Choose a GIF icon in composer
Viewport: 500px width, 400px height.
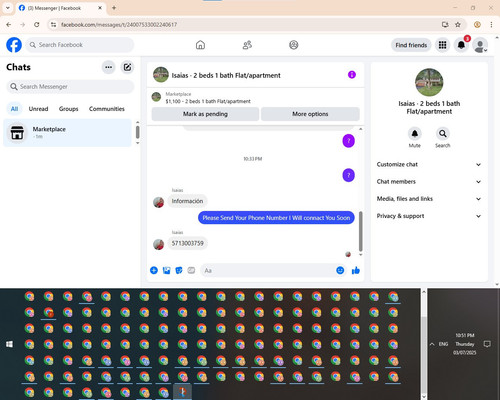point(191,270)
